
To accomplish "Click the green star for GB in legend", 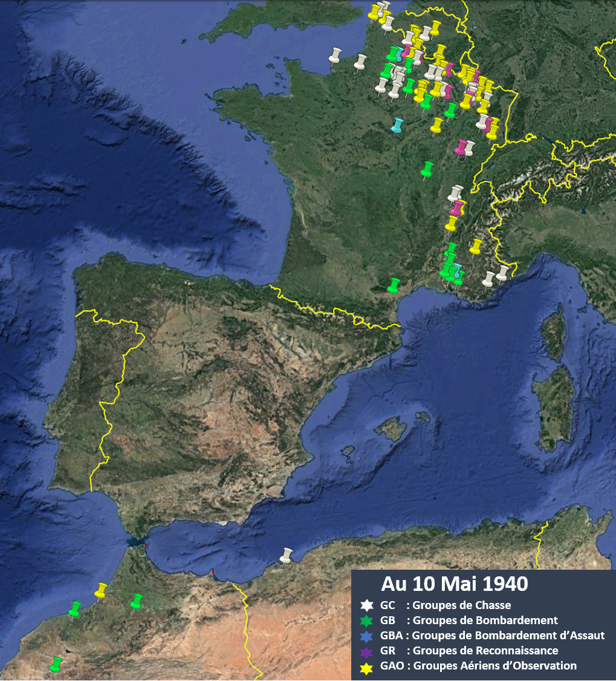I will pos(367,621).
